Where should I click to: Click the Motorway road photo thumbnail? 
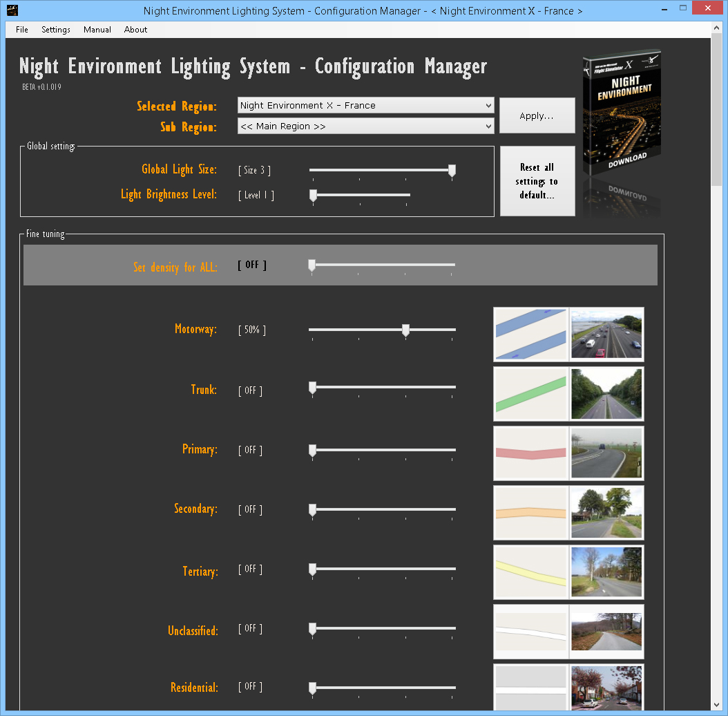tap(606, 334)
